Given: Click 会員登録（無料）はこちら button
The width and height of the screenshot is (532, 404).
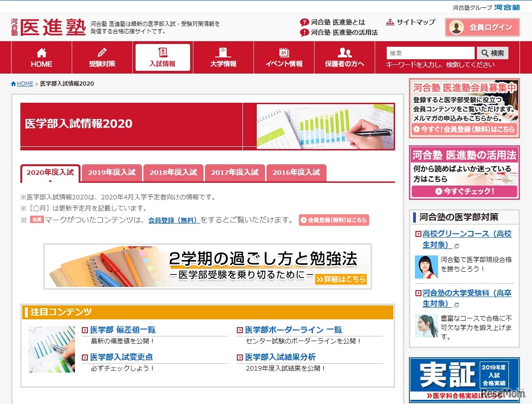Looking at the screenshot, I should 334,220.
